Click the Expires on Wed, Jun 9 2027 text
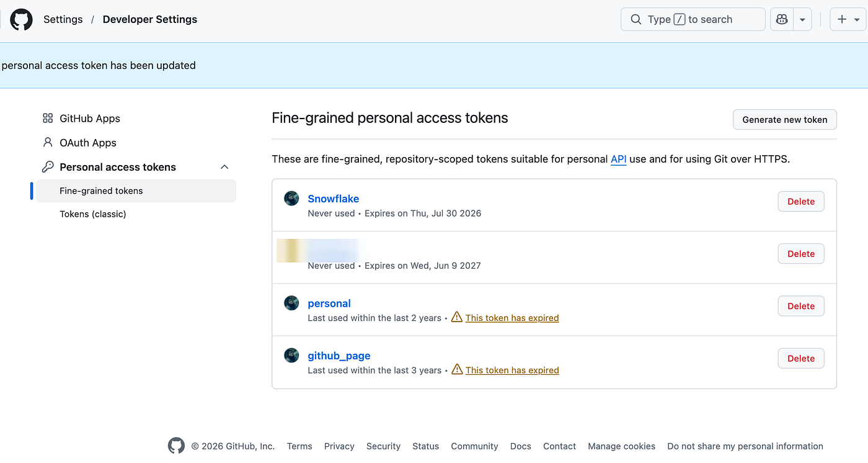 [x=422, y=265]
